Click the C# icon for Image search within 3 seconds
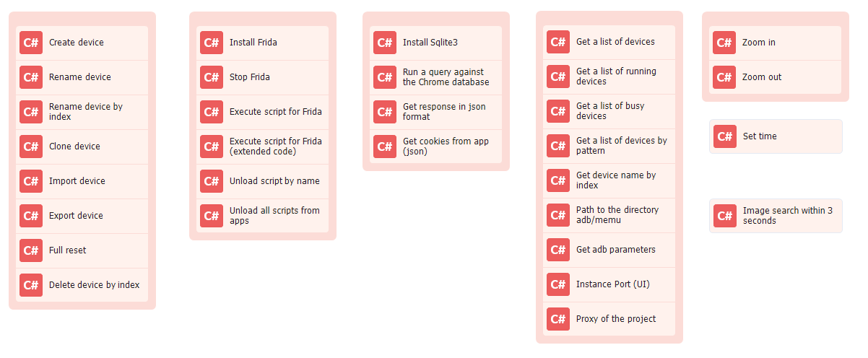 point(725,216)
